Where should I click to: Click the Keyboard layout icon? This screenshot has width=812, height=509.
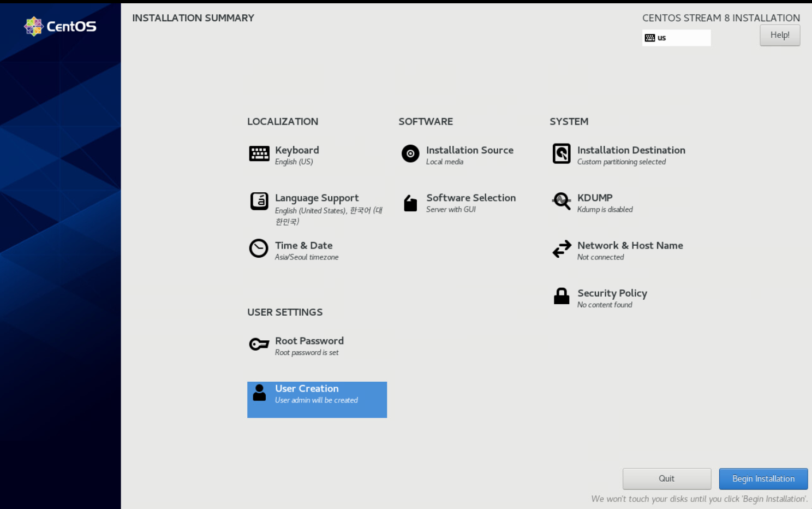(259, 153)
